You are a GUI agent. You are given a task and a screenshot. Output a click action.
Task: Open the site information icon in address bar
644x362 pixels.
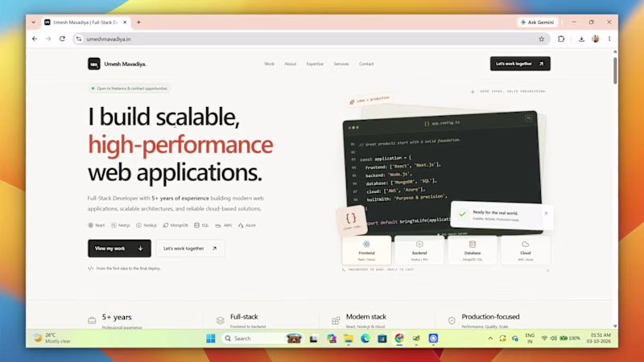coord(79,39)
